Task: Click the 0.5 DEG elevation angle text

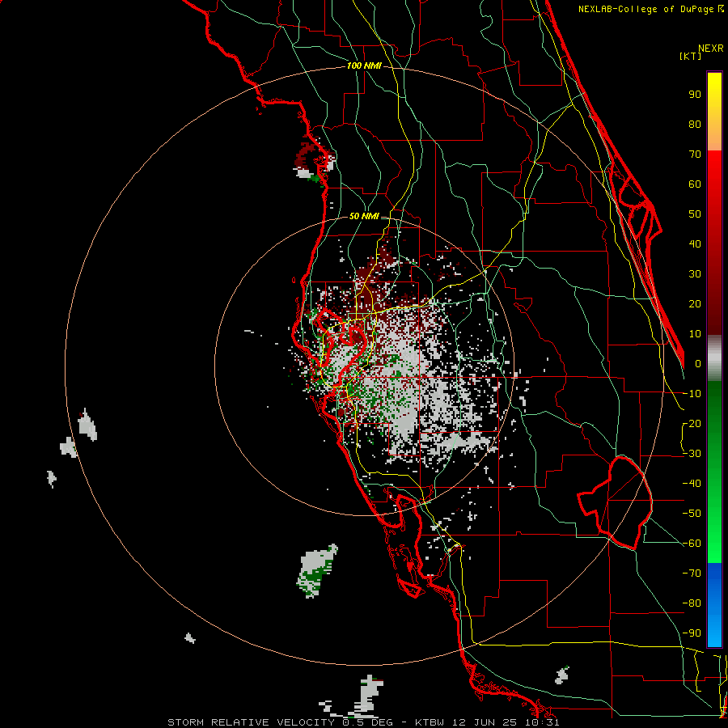Action: pyautogui.click(x=367, y=722)
